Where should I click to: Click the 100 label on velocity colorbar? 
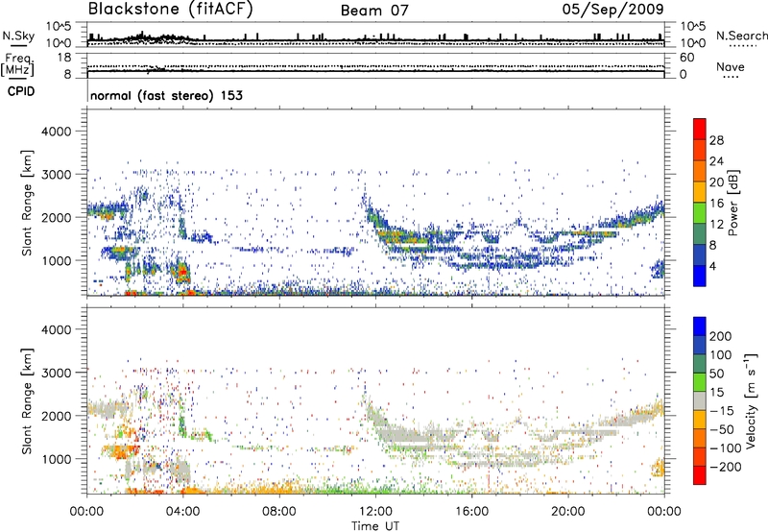coord(721,355)
